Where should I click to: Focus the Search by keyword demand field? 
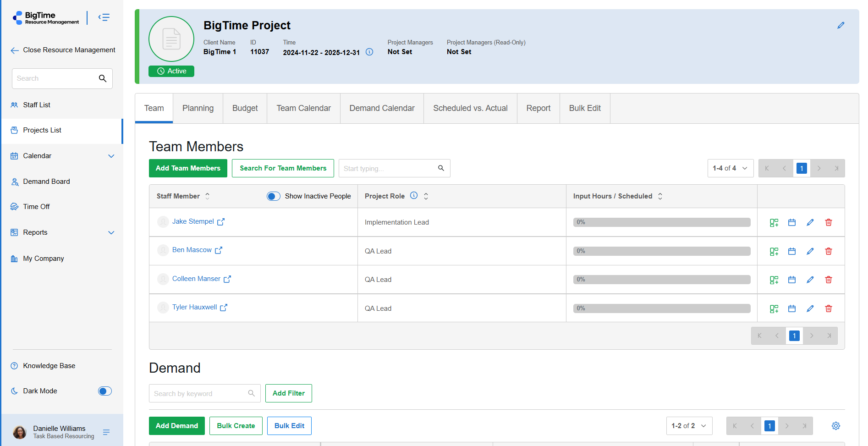coord(199,394)
